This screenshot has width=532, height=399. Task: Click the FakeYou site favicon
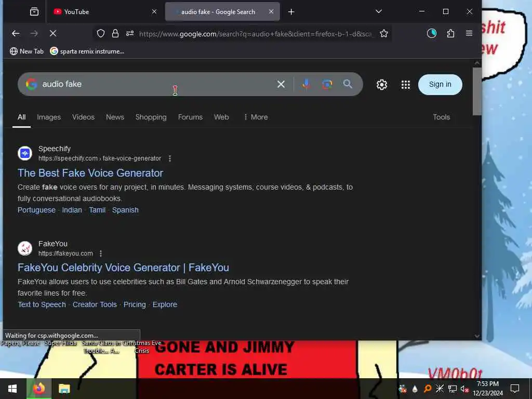coord(25,248)
